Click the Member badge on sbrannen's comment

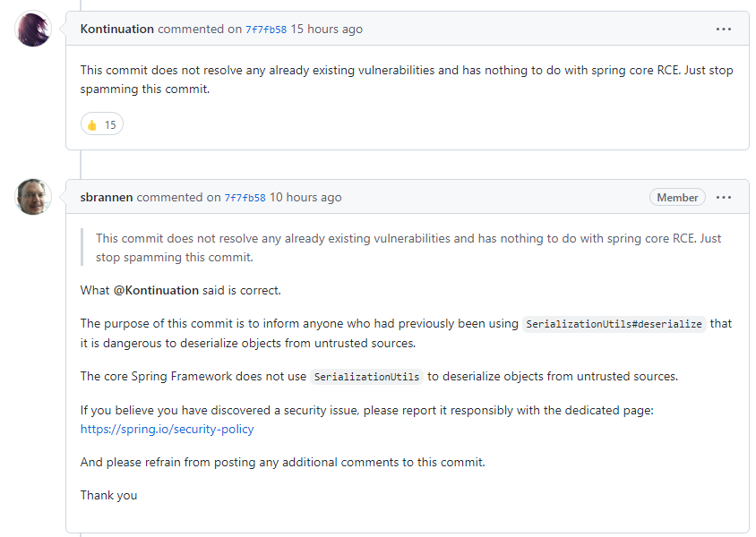(x=677, y=198)
